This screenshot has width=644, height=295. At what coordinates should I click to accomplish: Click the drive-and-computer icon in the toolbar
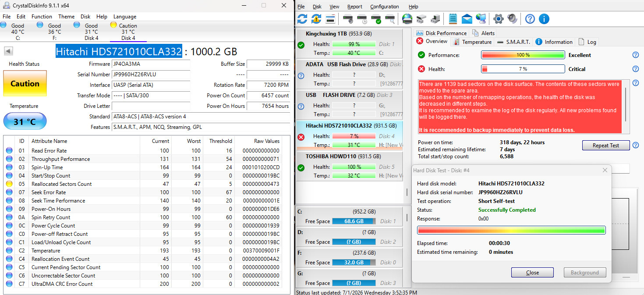pos(435,19)
